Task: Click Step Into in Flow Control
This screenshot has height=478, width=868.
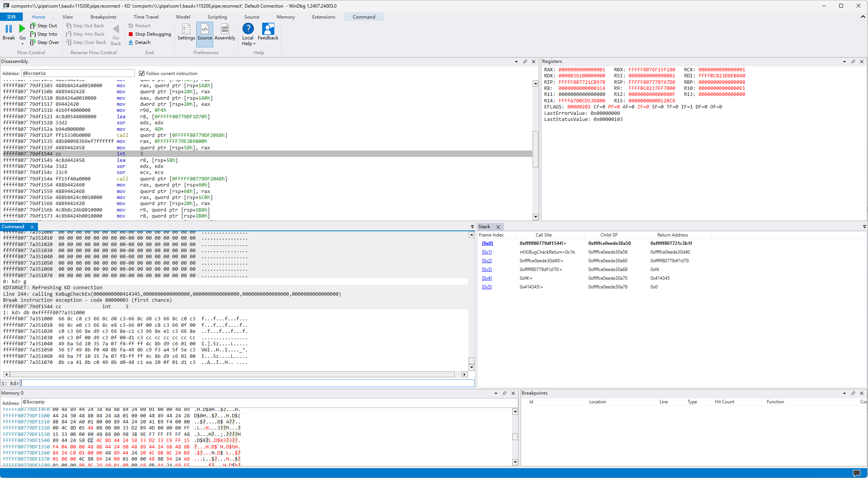Action: pos(44,34)
